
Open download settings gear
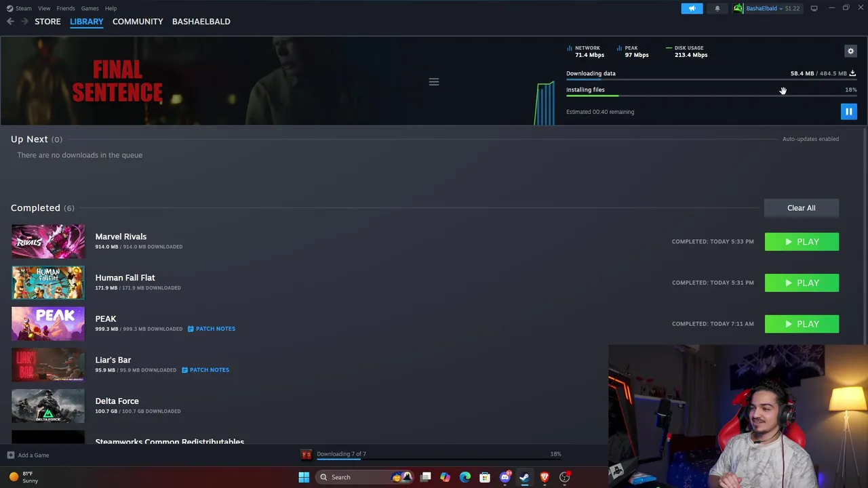850,51
